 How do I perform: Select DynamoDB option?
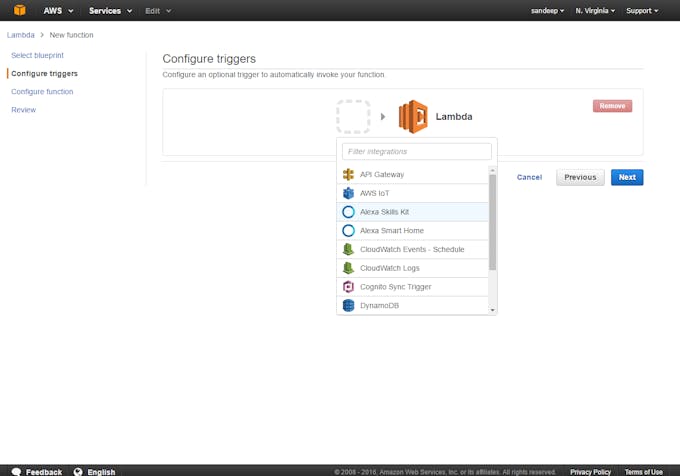pos(413,305)
